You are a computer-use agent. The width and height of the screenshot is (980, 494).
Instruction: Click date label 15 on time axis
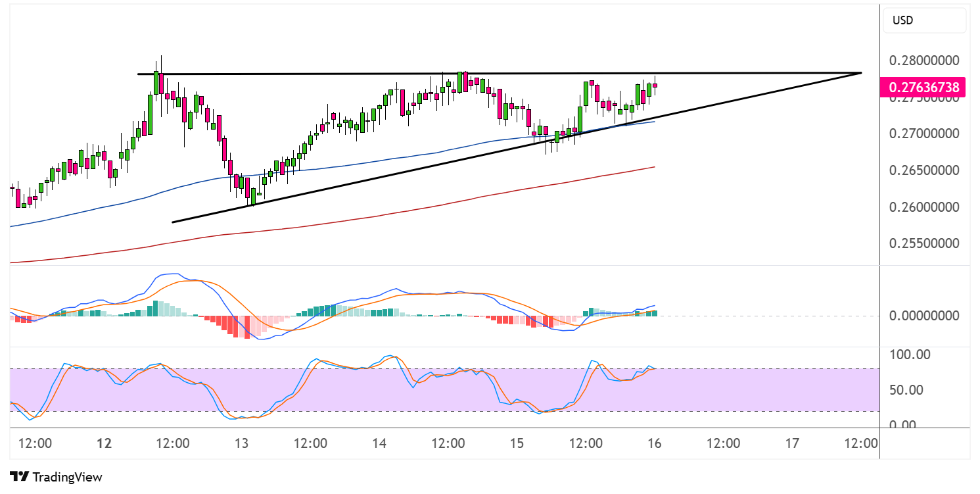point(517,443)
